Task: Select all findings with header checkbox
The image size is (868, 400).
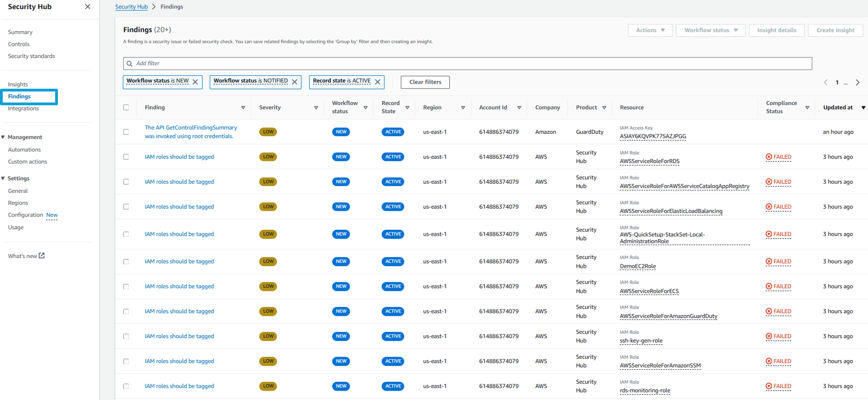Action: tap(126, 107)
